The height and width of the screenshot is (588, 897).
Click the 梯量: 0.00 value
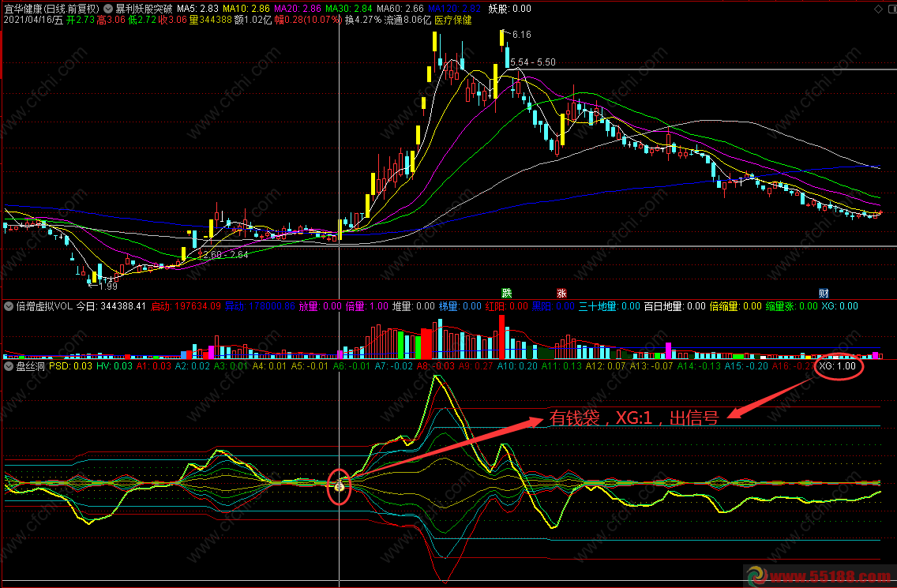coord(460,306)
